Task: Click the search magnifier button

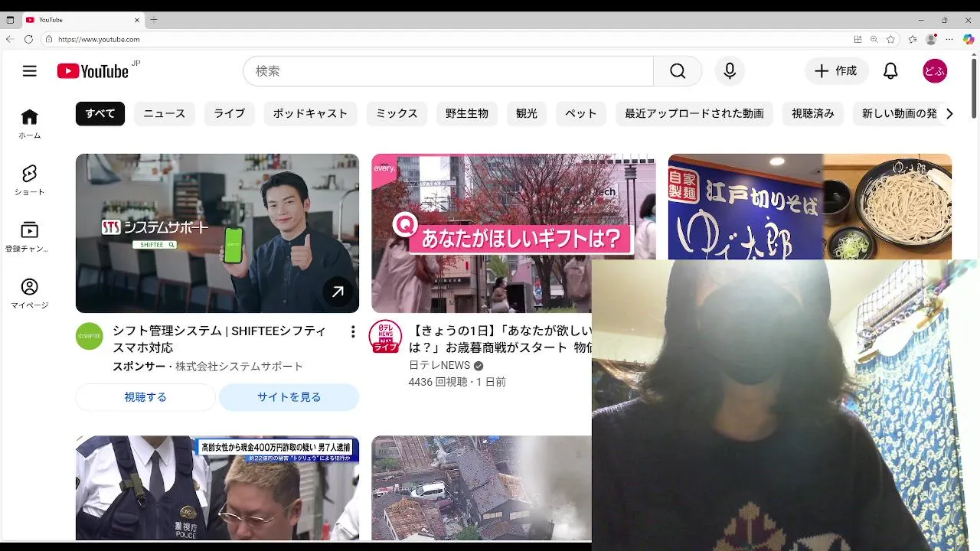Action: [678, 71]
